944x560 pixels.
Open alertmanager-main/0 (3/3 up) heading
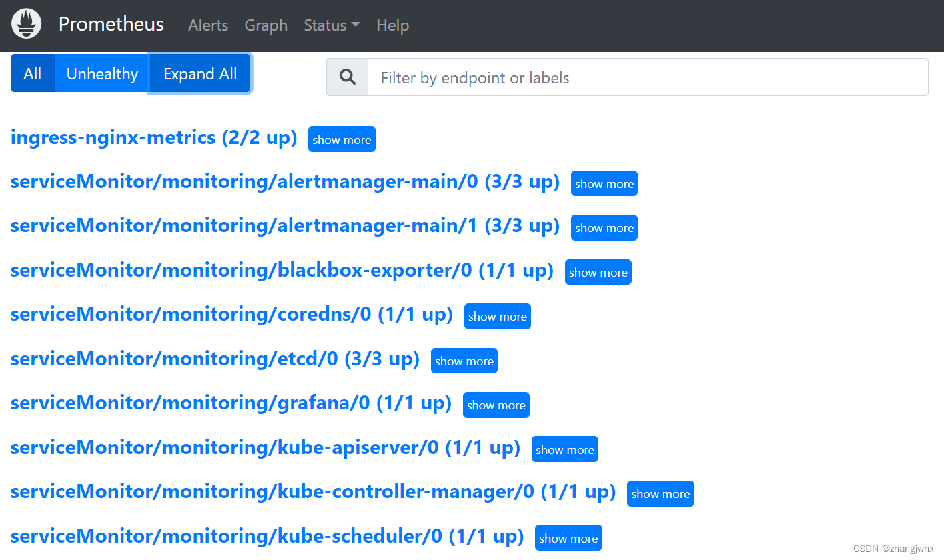click(x=286, y=182)
